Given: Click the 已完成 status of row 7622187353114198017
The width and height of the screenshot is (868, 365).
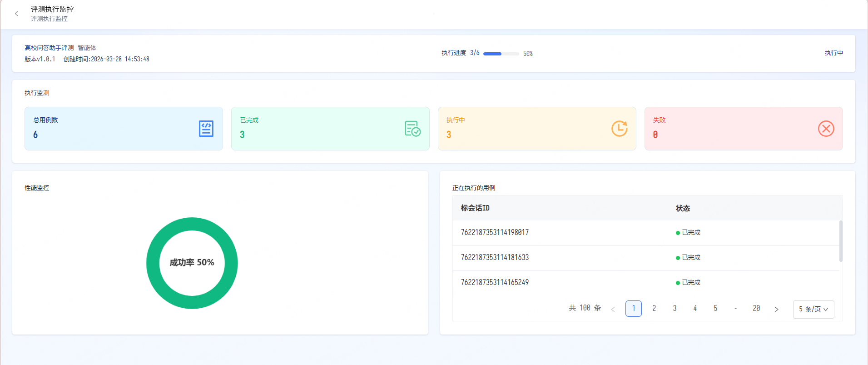Looking at the screenshot, I should pos(688,233).
